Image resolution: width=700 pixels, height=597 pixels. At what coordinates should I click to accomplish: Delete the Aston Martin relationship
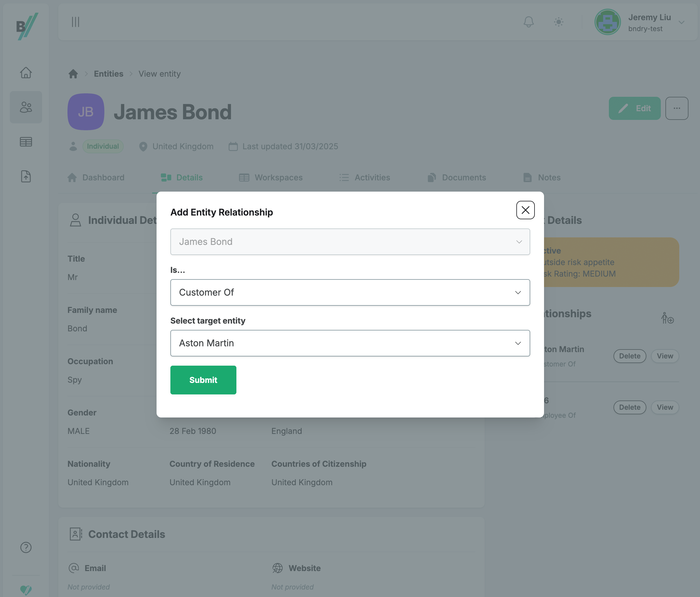630,356
